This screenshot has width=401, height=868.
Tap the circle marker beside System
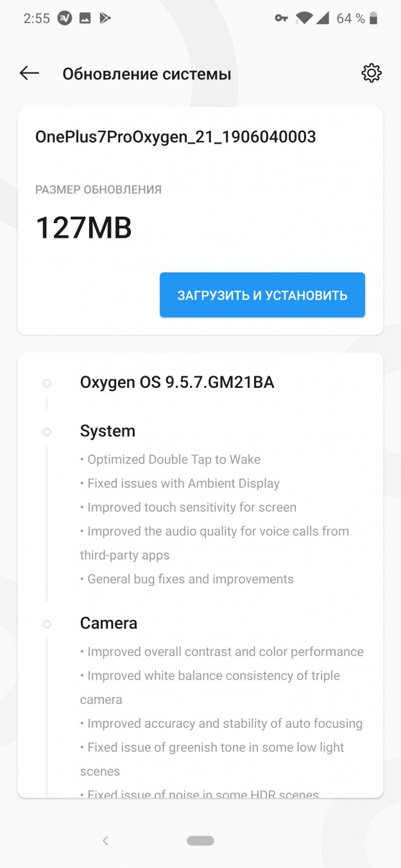(x=47, y=432)
